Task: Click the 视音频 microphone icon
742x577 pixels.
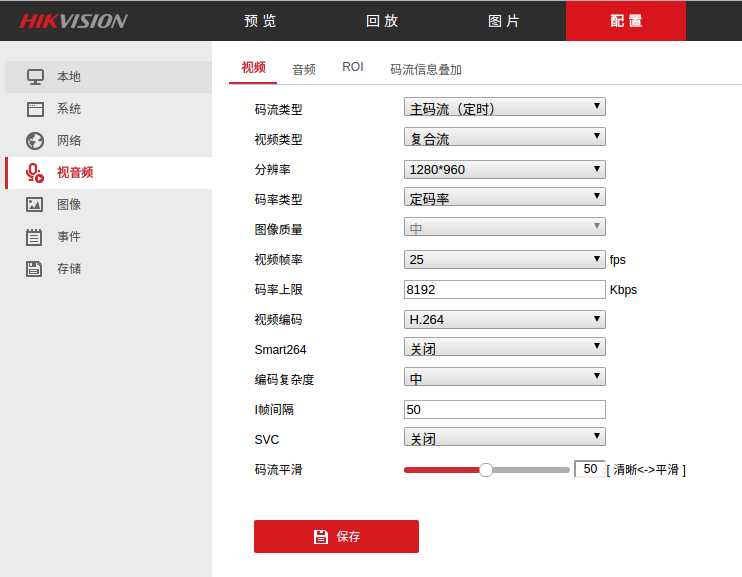Action: pos(35,173)
